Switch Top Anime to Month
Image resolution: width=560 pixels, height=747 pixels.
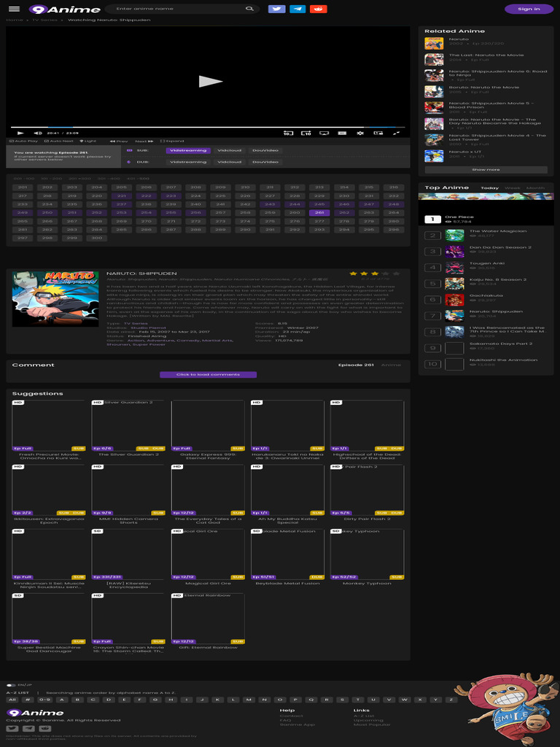pos(535,188)
